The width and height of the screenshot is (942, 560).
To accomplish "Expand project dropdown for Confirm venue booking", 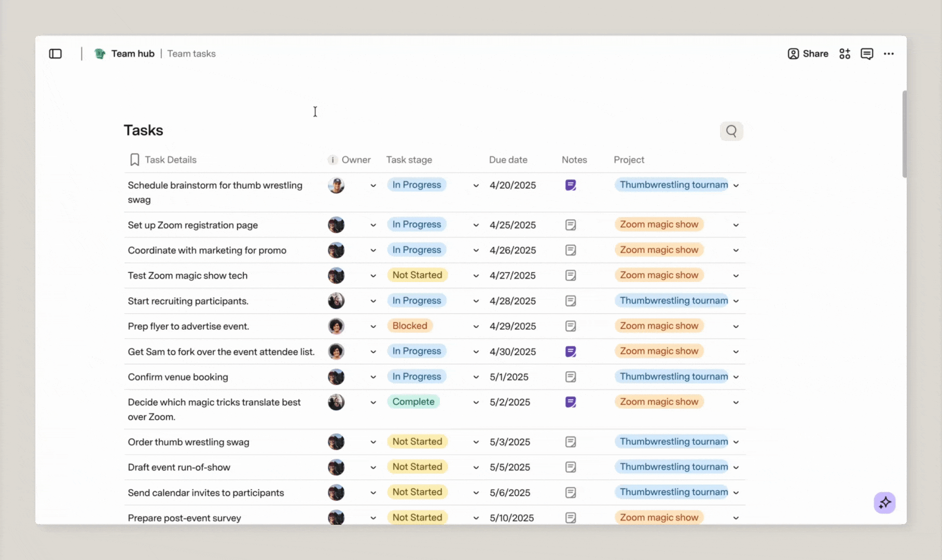I will pos(736,377).
